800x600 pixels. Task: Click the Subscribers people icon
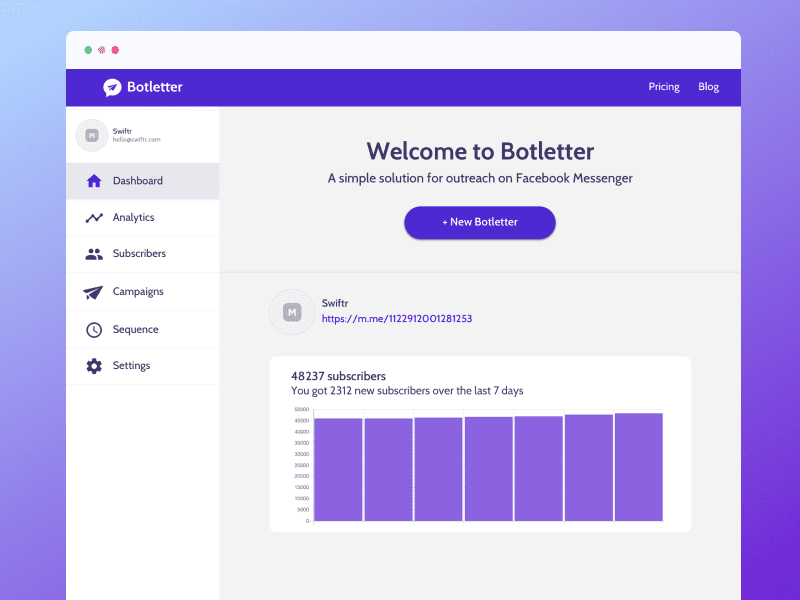tap(94, 253)
